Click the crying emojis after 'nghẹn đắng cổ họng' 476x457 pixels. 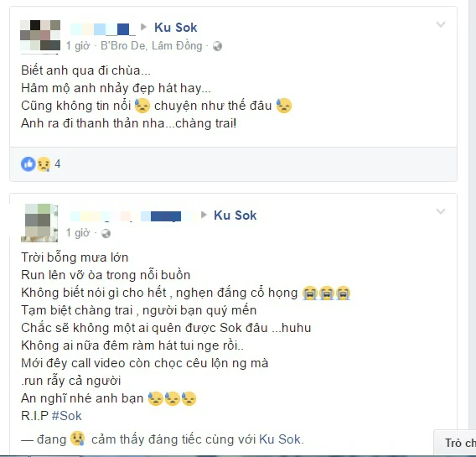pos(326,293)
